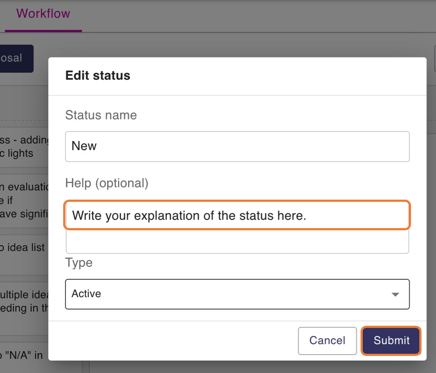Screen dimensions: 436x373
Task: Click the Help (optional) label
Action: [x=107, y=183]
